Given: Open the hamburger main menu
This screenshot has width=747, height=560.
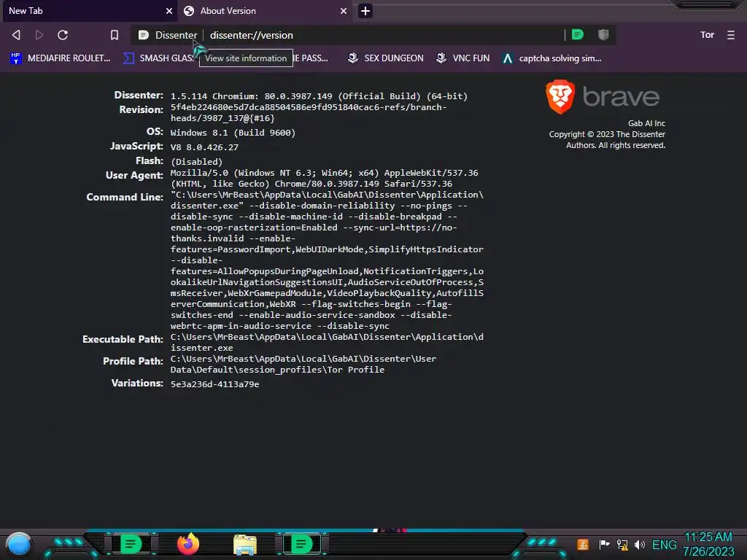Looking at the screenshot, I should [731, 35].
